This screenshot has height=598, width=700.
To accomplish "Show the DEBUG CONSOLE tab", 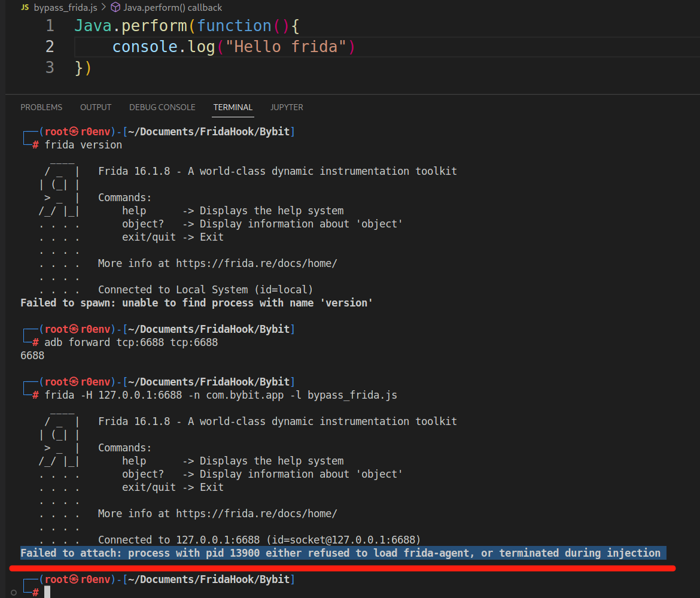I will pos(162,107).
